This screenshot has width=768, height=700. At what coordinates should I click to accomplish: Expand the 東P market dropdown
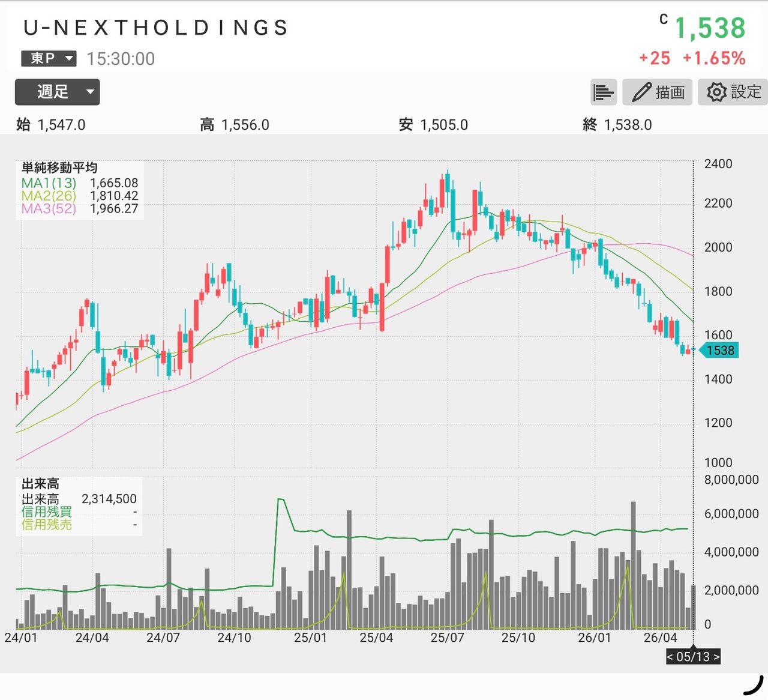tap(49, 58)
